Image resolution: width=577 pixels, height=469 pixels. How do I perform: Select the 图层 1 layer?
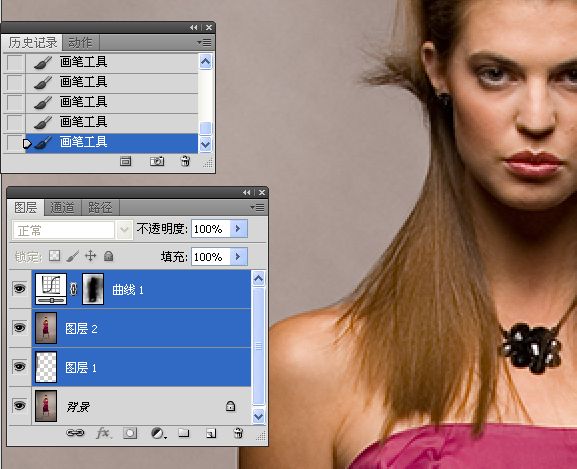click(x=141, y=367)
